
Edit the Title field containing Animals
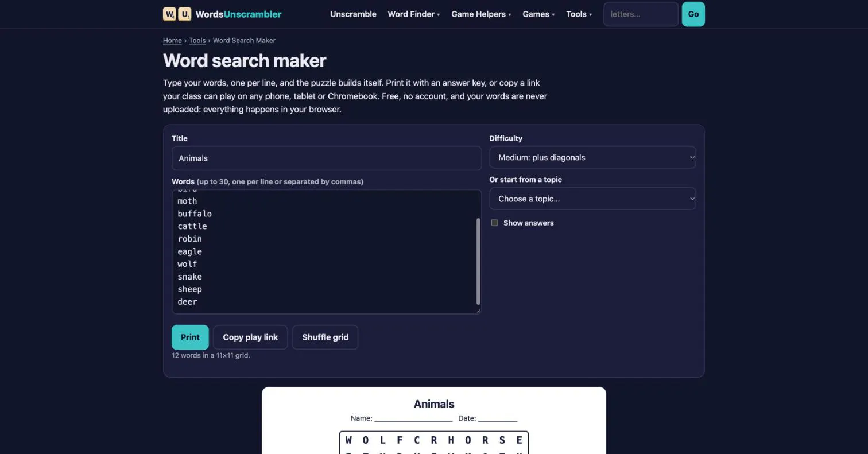coord(327,158)
